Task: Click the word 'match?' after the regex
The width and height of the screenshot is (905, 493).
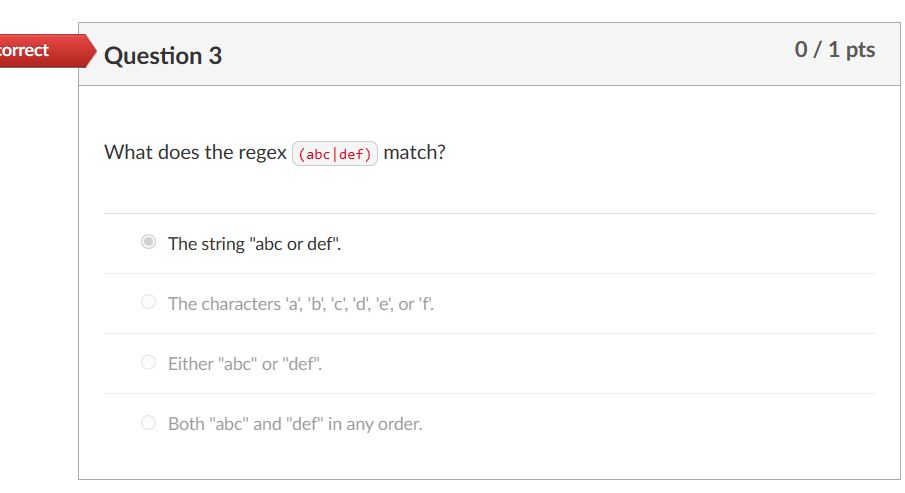Action: tap(414, 152)
